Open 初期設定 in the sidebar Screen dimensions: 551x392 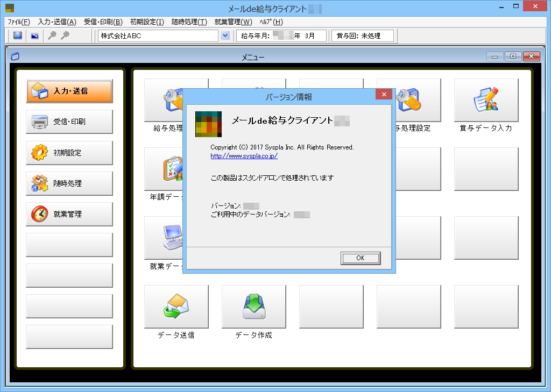[69, 153]
